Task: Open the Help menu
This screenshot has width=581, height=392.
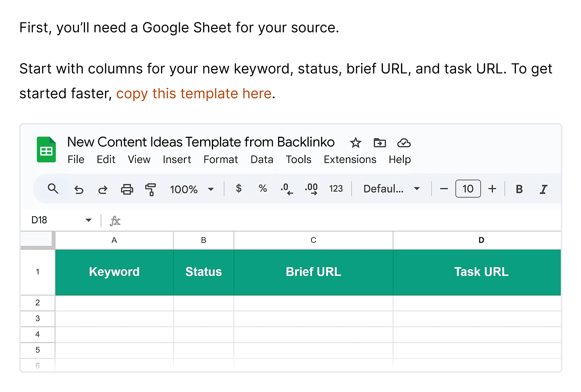Action: [x=399, y=159]
